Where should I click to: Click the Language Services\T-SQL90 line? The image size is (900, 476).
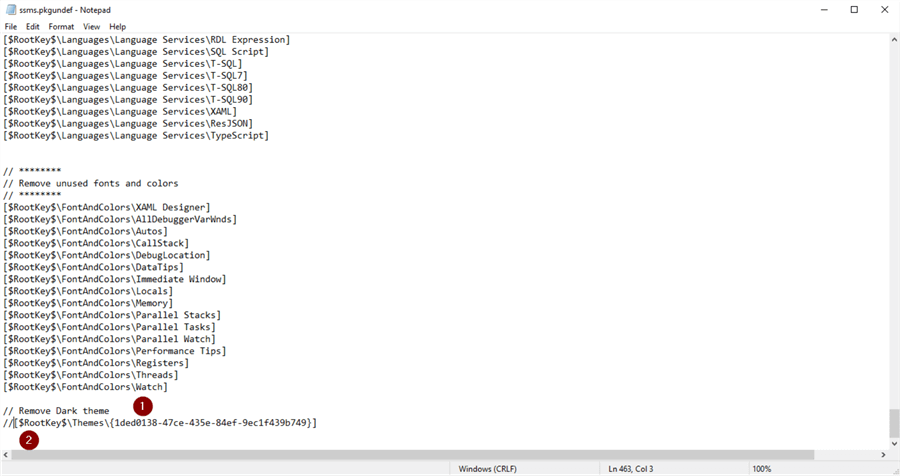(128, 99)
